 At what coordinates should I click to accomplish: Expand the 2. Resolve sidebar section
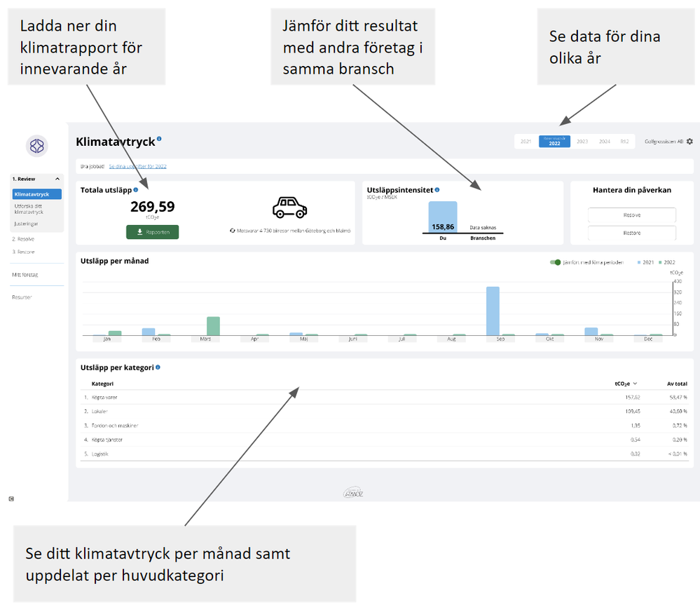[23, 239]
